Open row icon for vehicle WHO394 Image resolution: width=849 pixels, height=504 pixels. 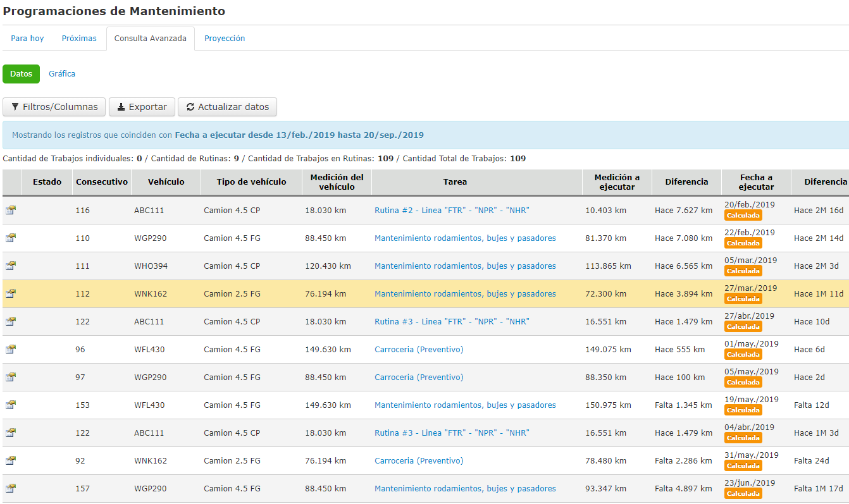[x=11, y=266]
